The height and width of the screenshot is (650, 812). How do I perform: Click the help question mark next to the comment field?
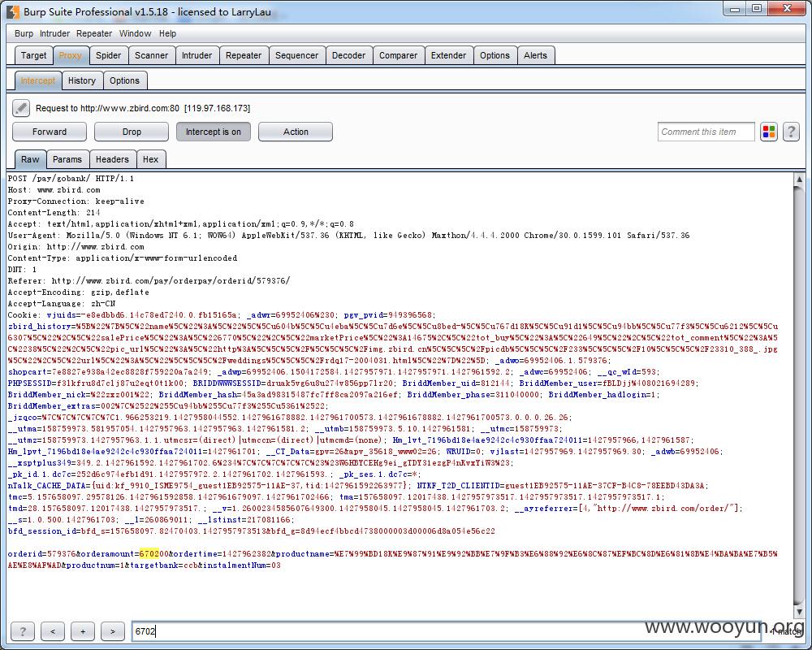[791, 132]
